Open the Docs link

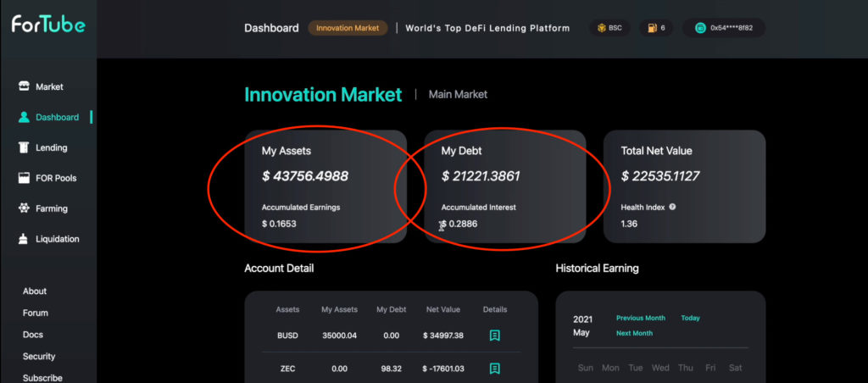tap(33, 335)
